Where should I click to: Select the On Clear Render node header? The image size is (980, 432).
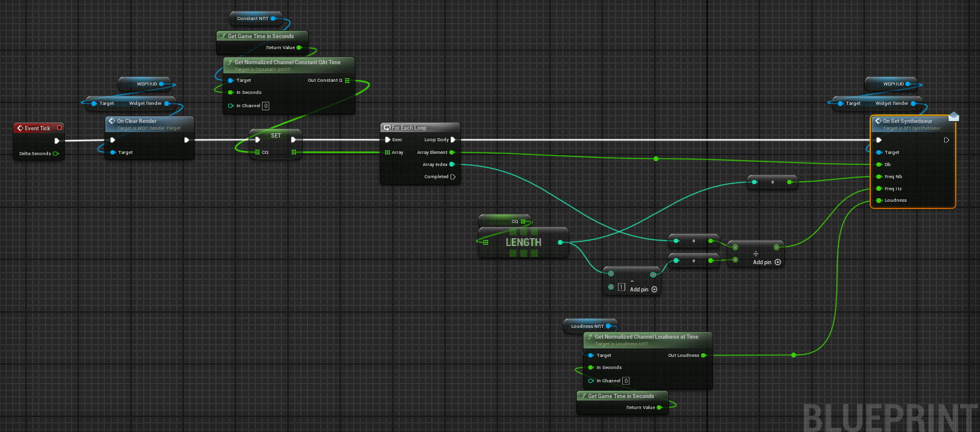coord(149,124)
